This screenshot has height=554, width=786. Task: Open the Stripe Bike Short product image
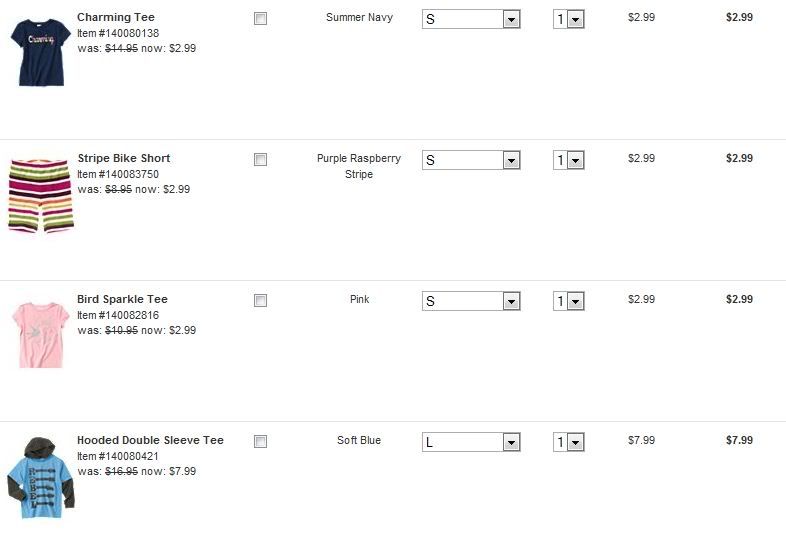(39, 194)
